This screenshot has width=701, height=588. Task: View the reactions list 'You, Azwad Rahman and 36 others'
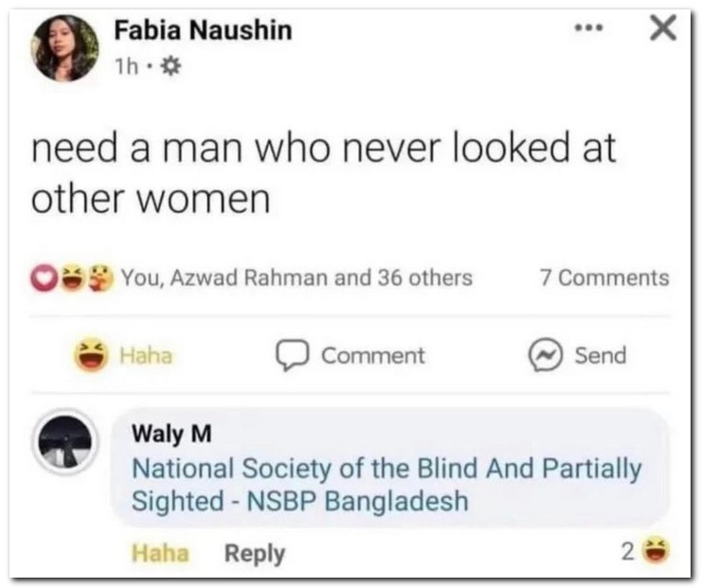(297, 277)
